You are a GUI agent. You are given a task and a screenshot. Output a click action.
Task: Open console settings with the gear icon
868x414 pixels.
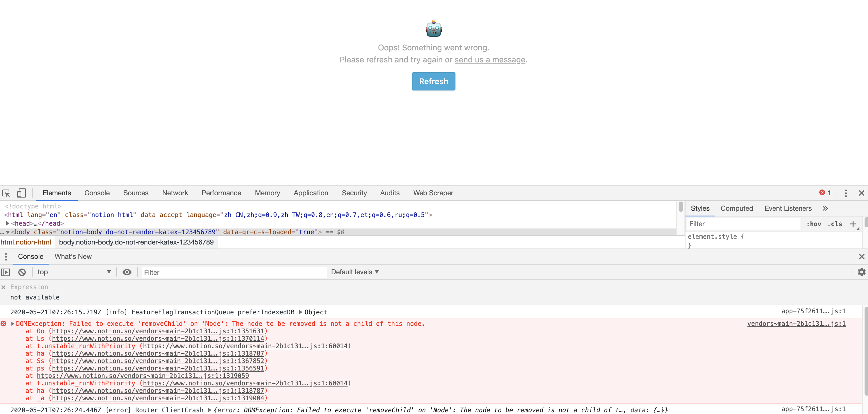tap(862, 272)
